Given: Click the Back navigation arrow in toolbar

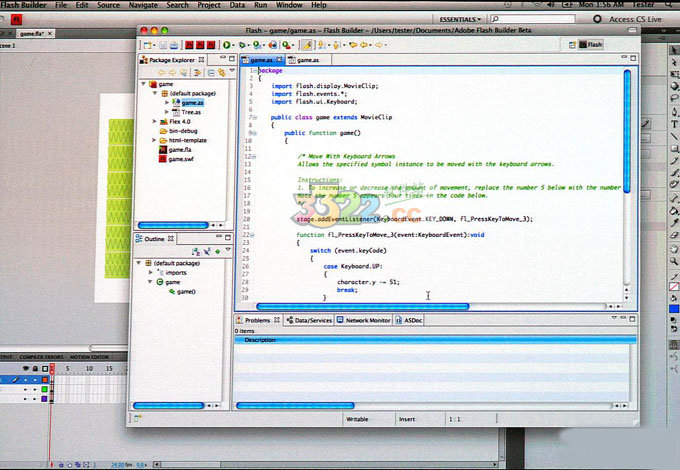Looking at the screenshot, I should [x=364, y=45].
